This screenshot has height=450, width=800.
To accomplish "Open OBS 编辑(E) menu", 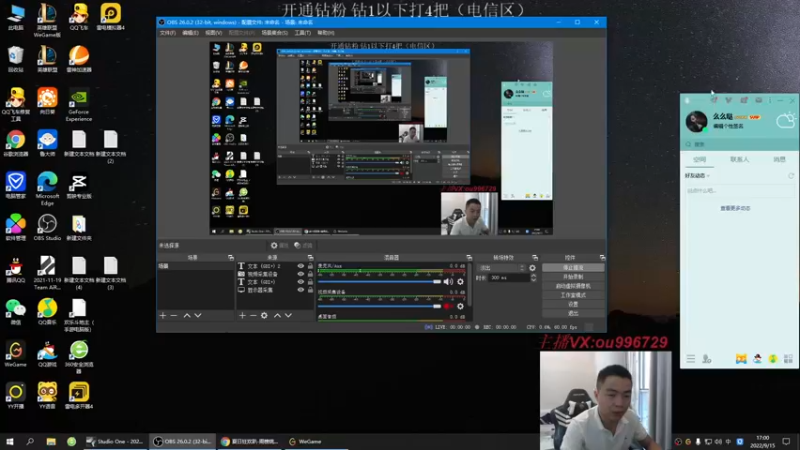I will click(190, 33).
